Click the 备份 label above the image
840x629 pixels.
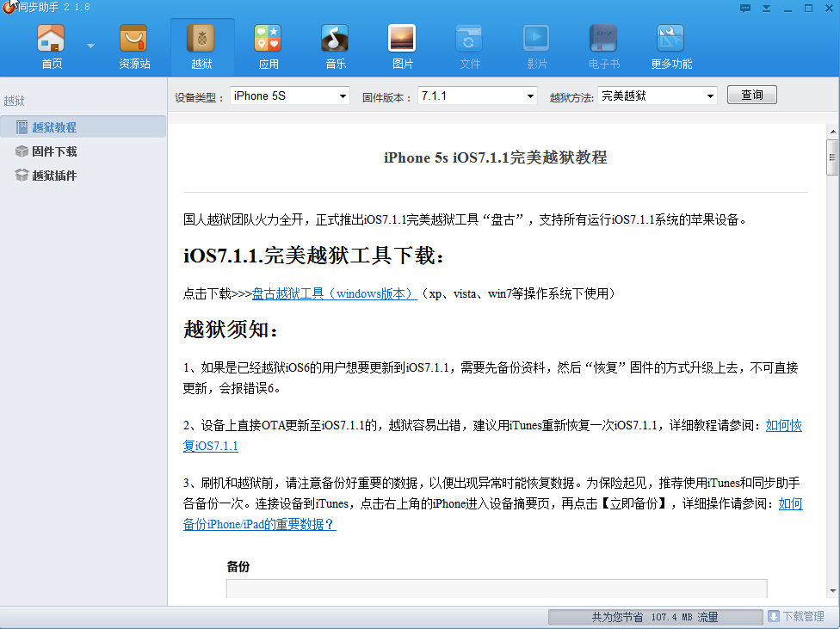point(238,566)
